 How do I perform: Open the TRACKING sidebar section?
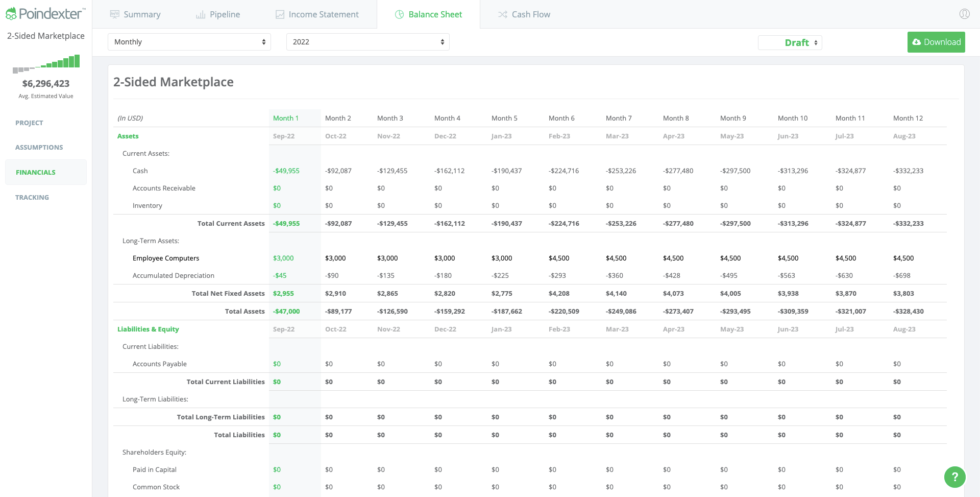coord(32,197)
